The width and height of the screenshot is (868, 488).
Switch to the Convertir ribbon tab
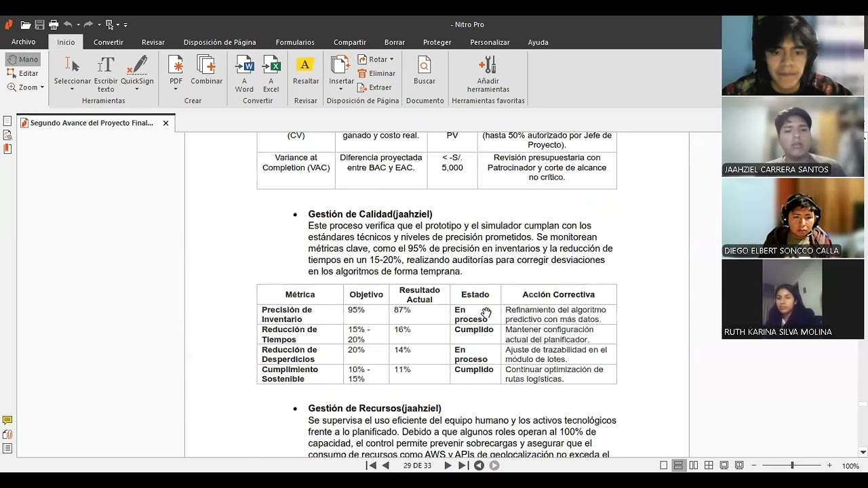108,42
